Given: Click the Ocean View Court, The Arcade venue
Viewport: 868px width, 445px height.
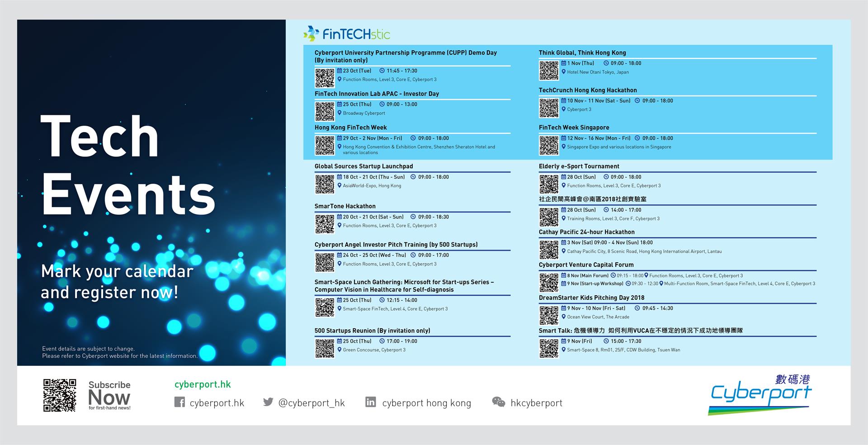Looking at the screenshot, I should [598, 317].
